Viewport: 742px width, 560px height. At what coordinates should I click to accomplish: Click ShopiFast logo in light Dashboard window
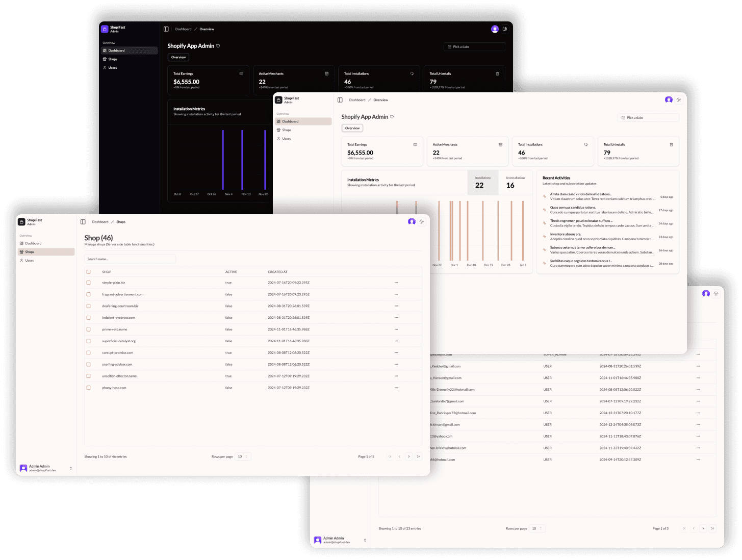point(278,100)
